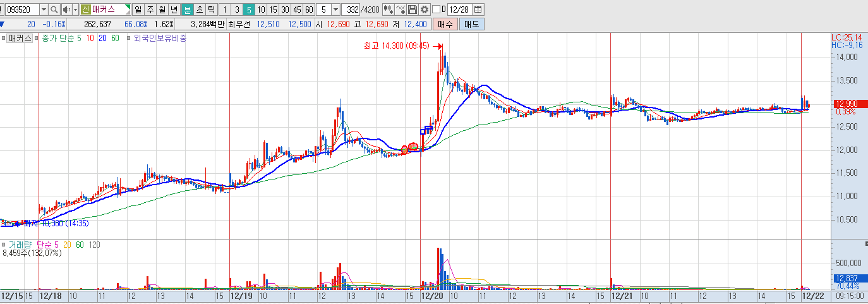Choose the 45-minute interval button
Screen dimensions: 868x304
[x=297, y=9]
